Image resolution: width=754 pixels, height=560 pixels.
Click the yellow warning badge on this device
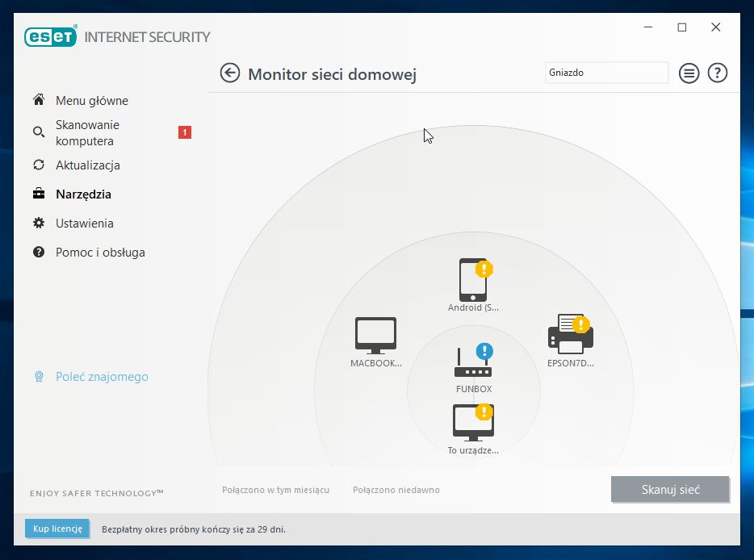point(484,412)
